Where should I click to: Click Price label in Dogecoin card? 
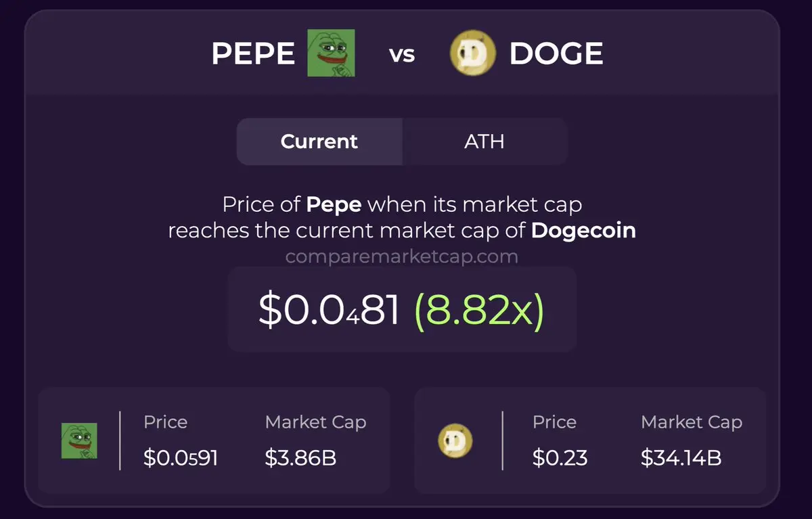point(554,422)
